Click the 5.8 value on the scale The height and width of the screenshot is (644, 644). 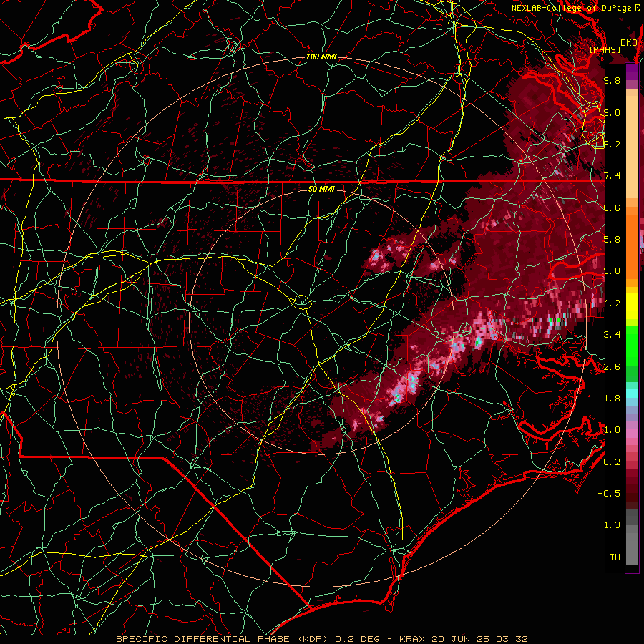pyautogui.click(x=612, y=240)
